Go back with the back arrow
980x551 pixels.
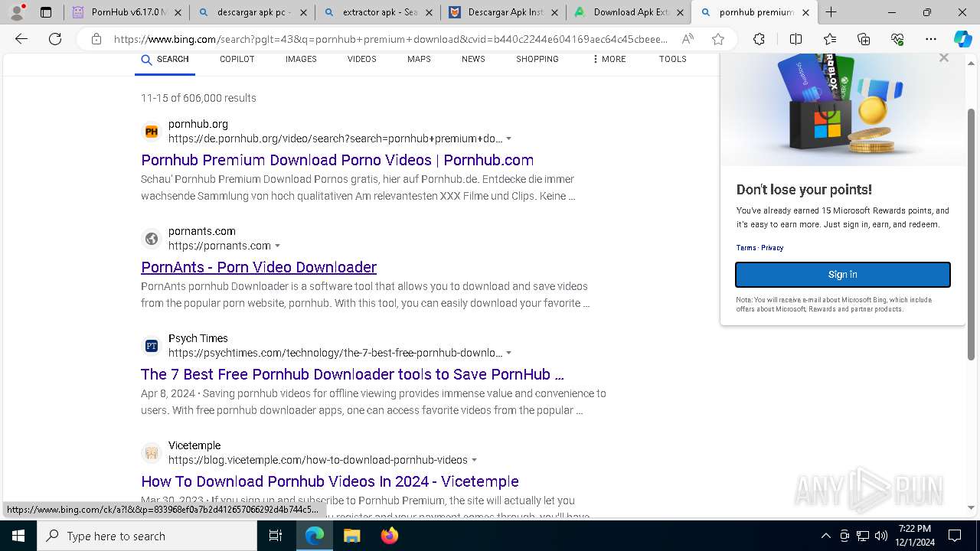click(21, 39)
